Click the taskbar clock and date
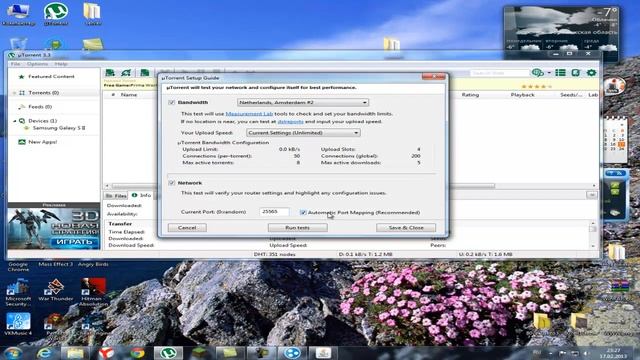The image size is (640, 360). pos(613,353)
